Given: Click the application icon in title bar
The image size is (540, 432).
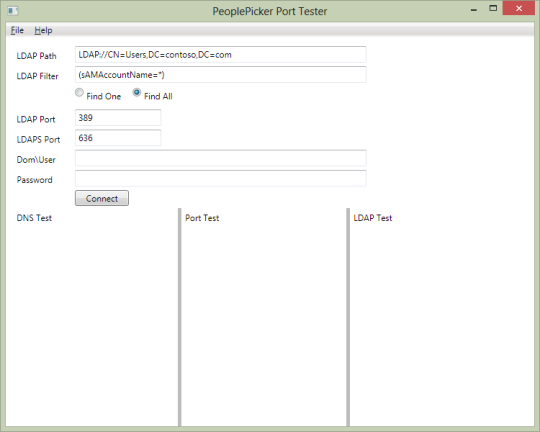Looking at the screenshot, I should (13, 11).
